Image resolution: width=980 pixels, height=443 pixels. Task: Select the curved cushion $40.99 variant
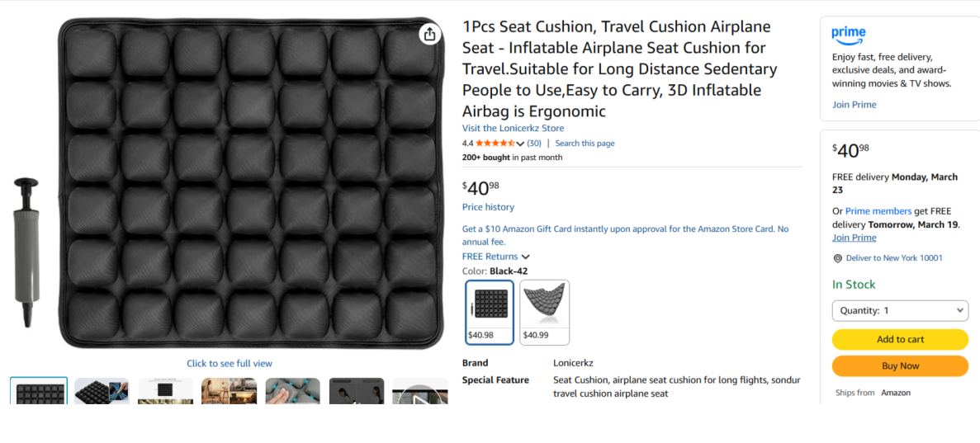(544, 312)
